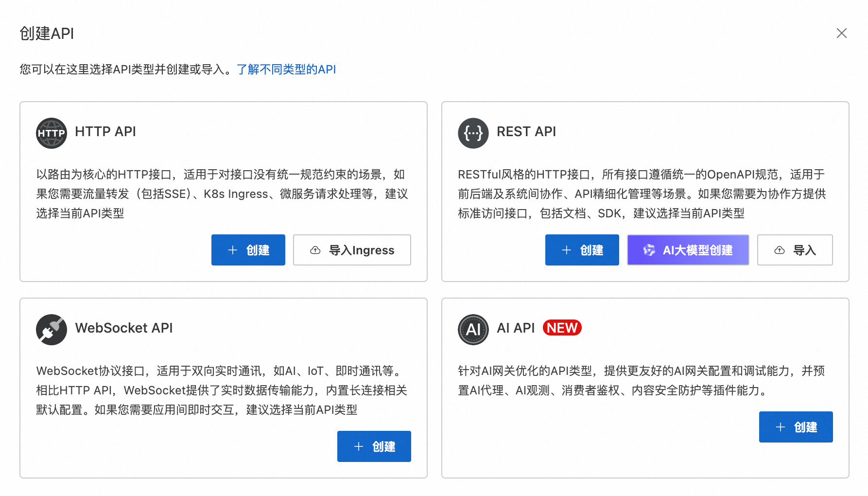The width and height of the screenshot is (868, 496).
Task: Click the AI API round icon
Action: [x=473, y=329]
